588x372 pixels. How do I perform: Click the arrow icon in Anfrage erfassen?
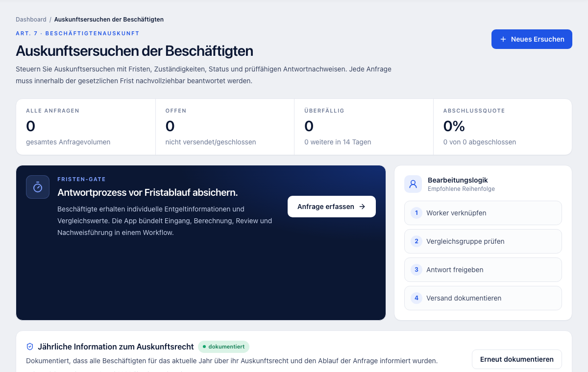(362, 207)
